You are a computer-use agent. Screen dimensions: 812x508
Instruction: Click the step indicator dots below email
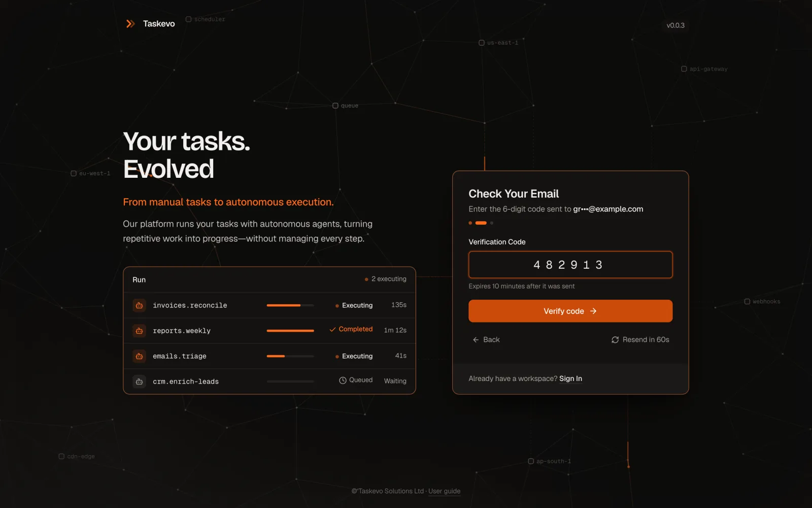click(x=481, y=223)
